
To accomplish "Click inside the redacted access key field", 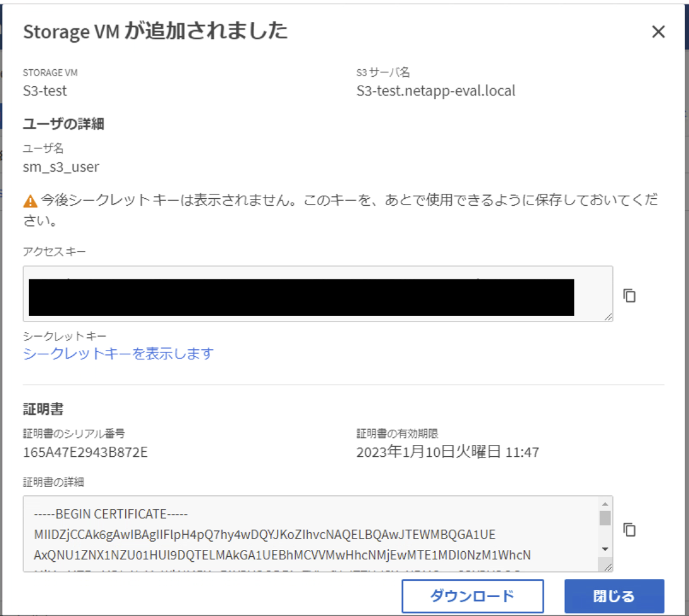I will click(302, 297).
